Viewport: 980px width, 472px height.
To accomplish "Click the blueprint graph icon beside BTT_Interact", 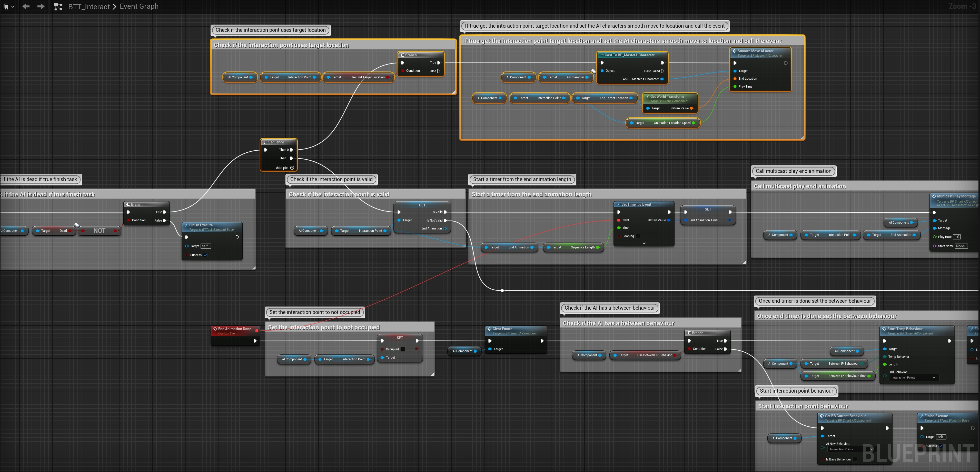I will (58, 6).
